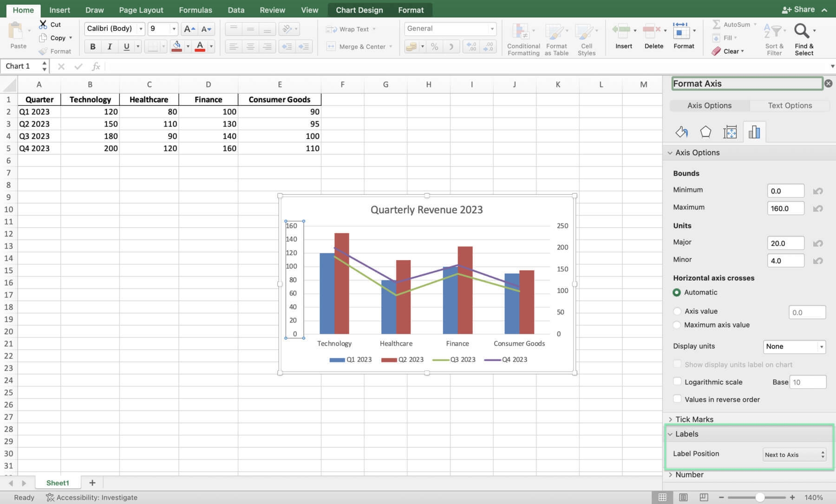Image resolution: width=836 pixels, height=504 pixels.
Task: Switch to Page Layout view in status bar
Action: pos(683,497)
